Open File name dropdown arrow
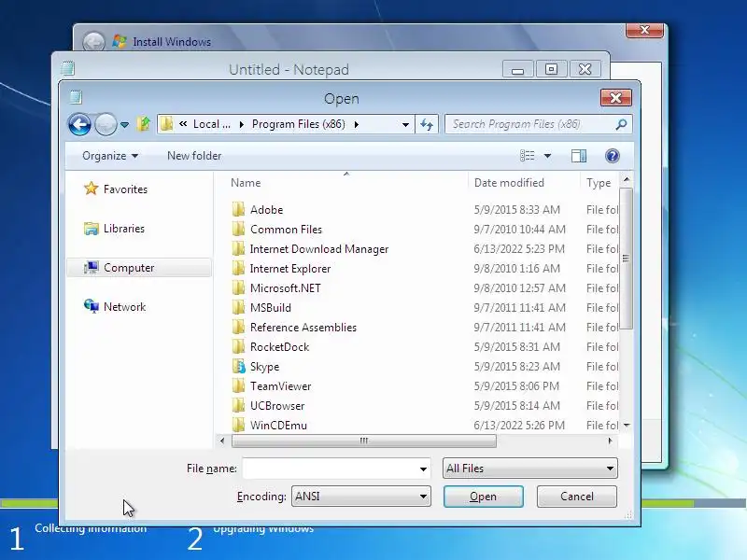The height and width of the screenshot is (560, 747). pyautogui.click(x=423, y=469)
